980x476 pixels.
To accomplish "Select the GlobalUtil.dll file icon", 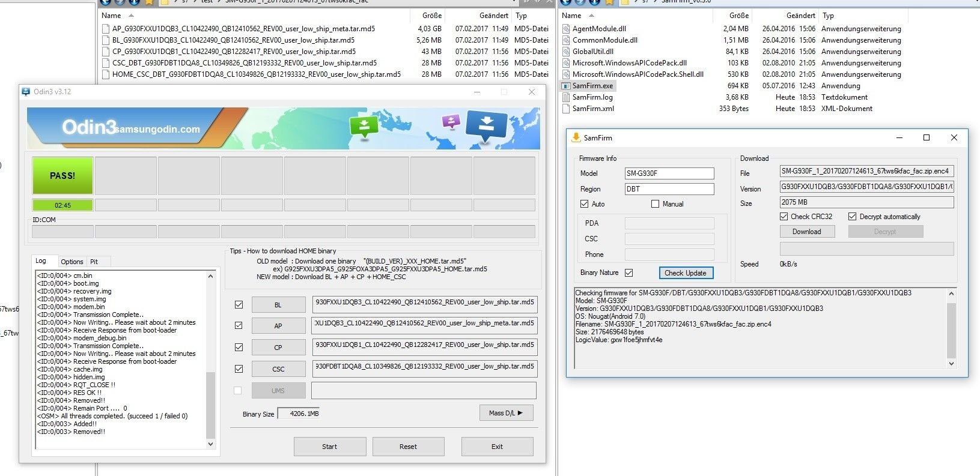I will click(x=565, y=52).
